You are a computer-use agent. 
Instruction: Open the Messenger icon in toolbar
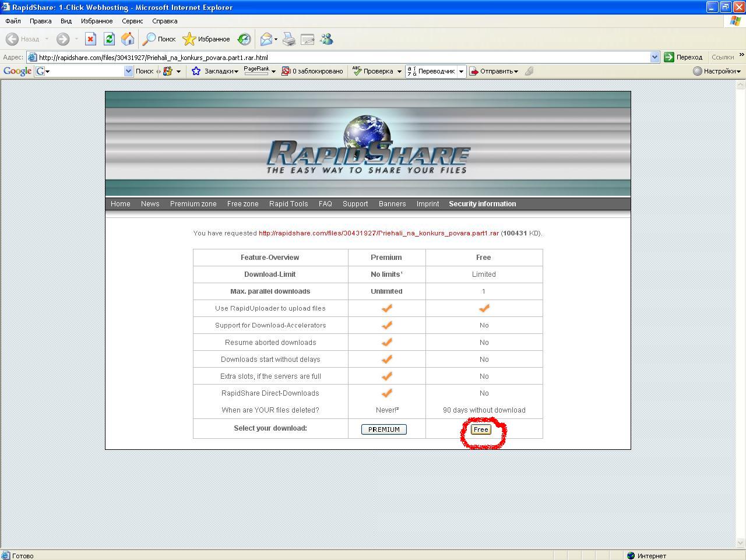(326, 39)
